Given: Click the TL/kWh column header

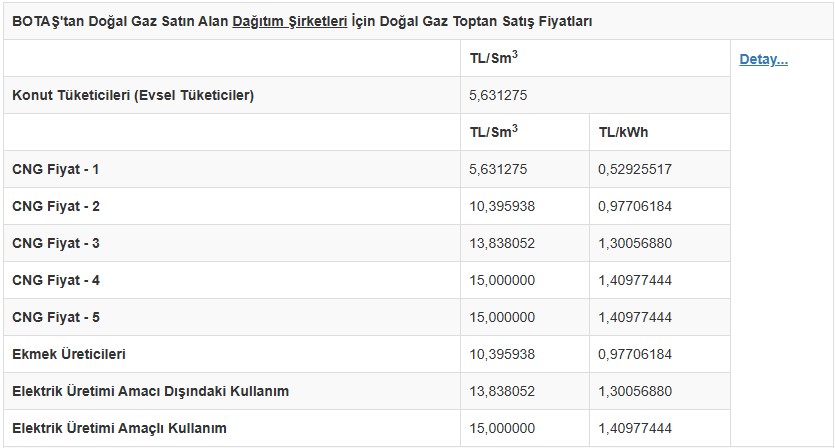Looking at the screenshot, I should [x=623, y=132].
